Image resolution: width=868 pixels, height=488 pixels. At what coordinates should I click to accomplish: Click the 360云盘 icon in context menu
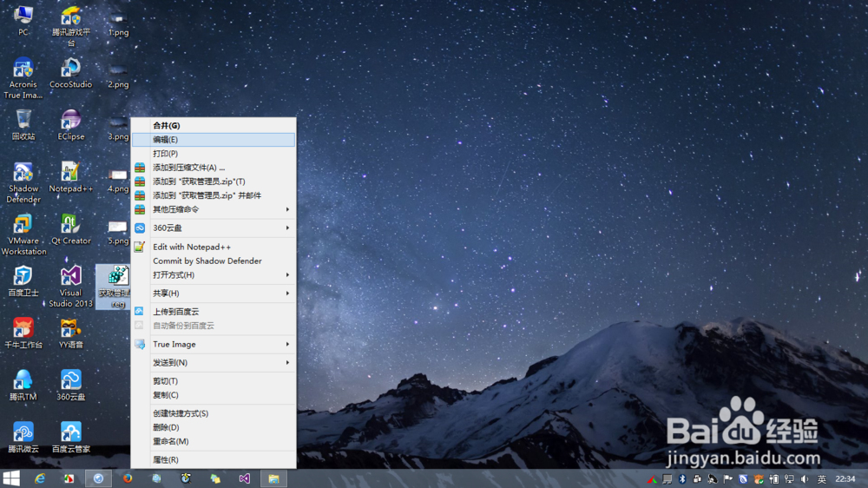[140, 228]
